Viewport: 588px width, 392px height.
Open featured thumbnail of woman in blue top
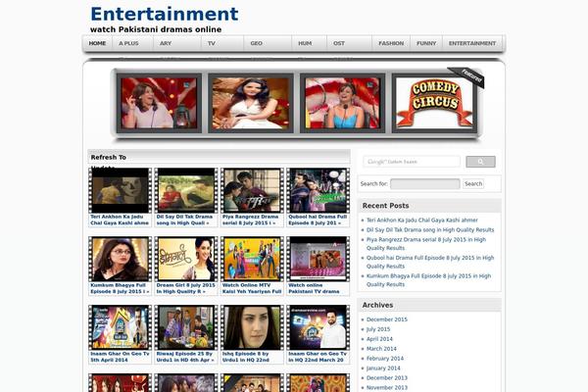[342, 103]
